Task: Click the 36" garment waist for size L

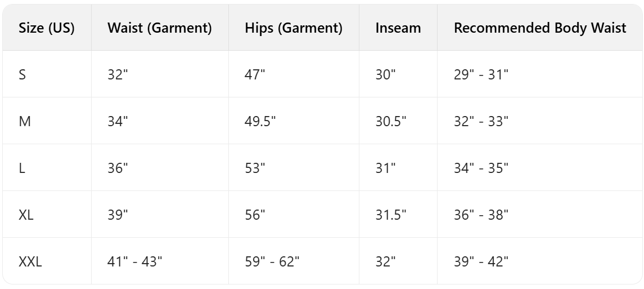Action: click(x=118, y=168)
